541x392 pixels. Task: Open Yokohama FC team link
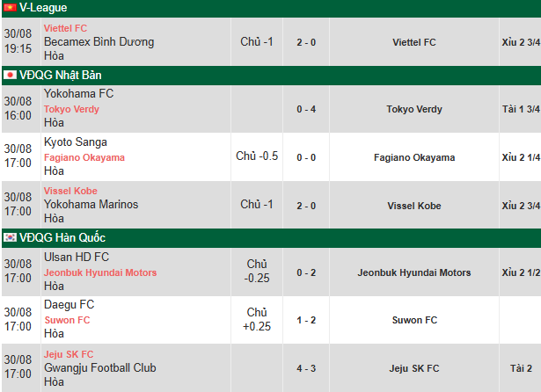(78, 94)
